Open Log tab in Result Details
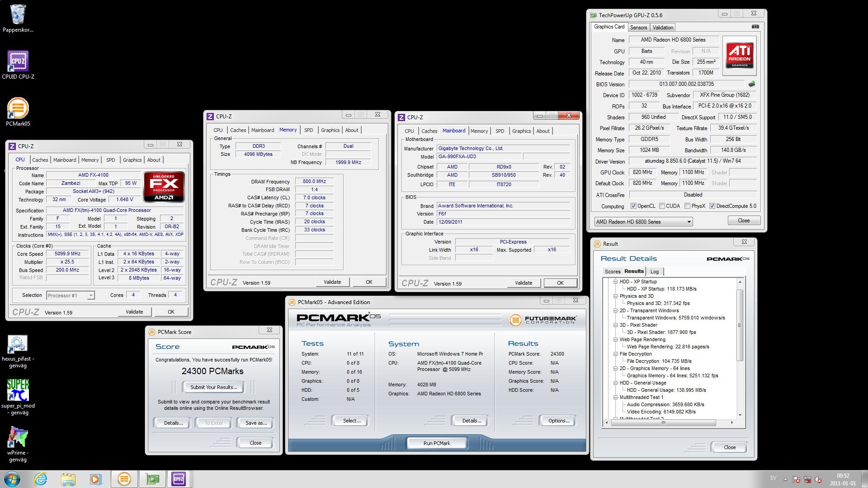This screenshot has width=868, height=488. [x=654, y=272]
